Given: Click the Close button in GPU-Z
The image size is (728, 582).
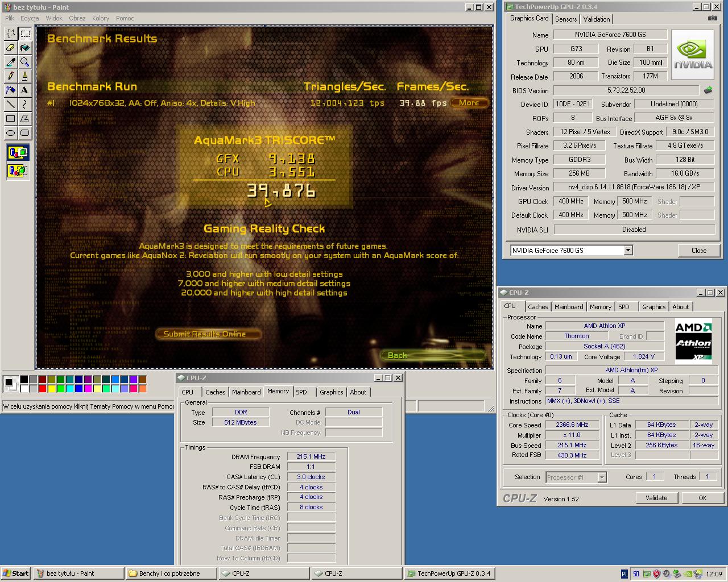Looking at the screenshot, I should pyautogui.click(x=699, y=250).
